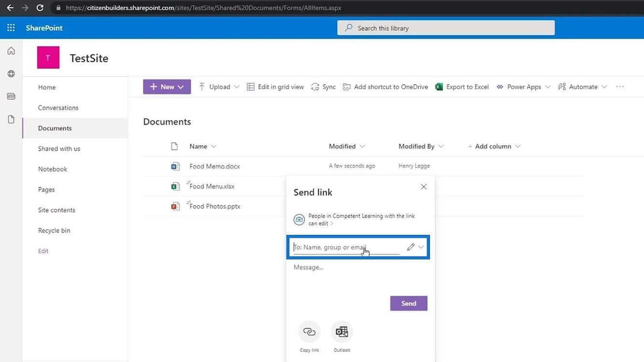Screen dimensions: 644x362
Task: Open Recycle bin in navigation
Action: (54, 231)
